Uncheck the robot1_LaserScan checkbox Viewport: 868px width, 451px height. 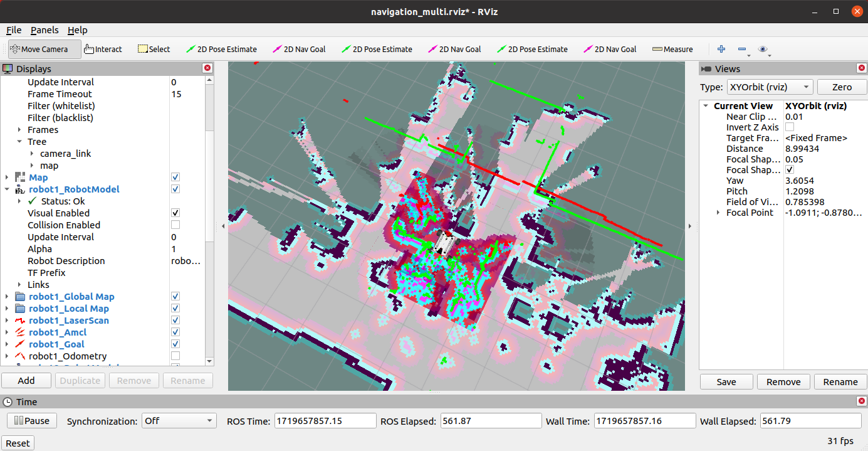tap(175, 321)
